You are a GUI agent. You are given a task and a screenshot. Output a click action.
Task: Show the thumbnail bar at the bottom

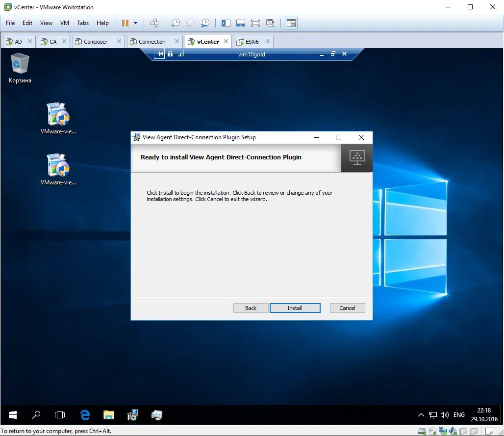tap(241, 23)
